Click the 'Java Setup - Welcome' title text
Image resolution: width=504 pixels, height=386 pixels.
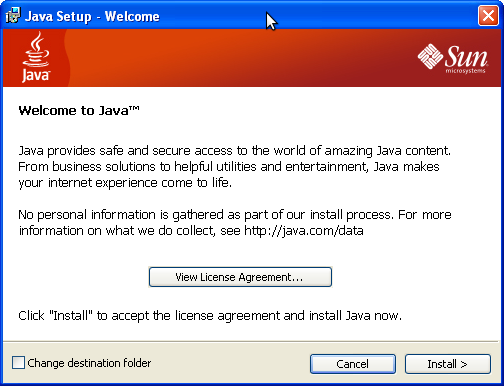[x=92, y=16]
